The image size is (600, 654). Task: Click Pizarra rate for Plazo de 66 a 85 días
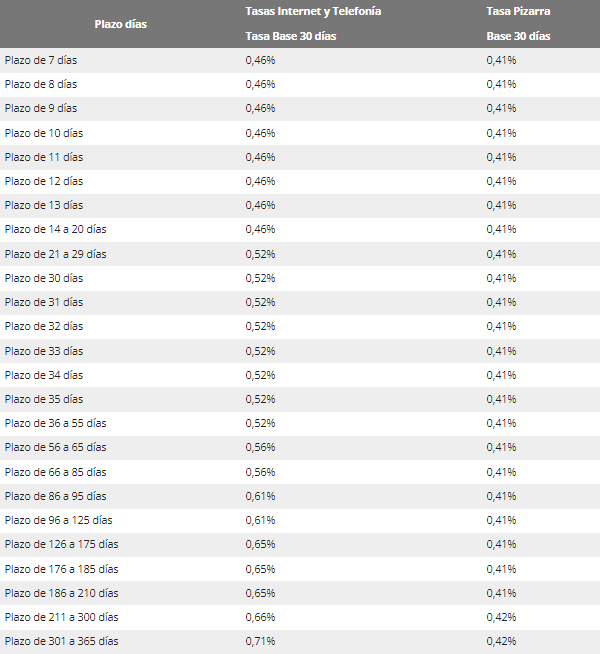501,472
